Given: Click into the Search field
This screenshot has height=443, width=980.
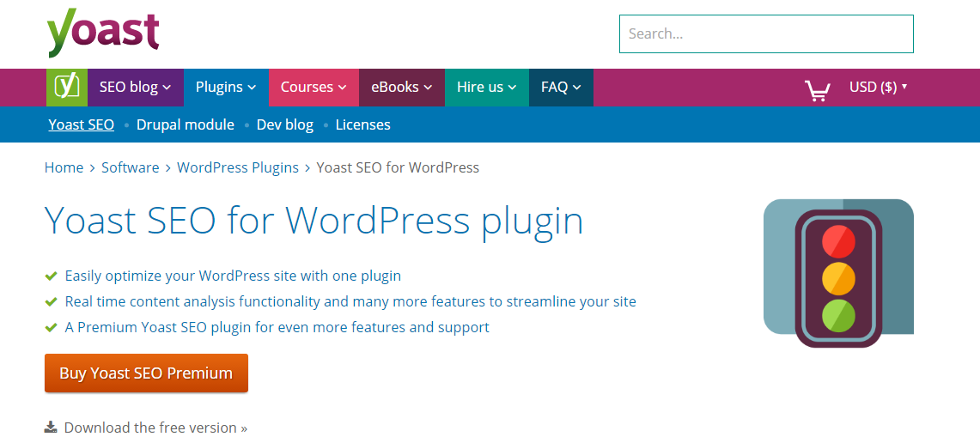Looking at the screenshot, I should tap(765, 34).
